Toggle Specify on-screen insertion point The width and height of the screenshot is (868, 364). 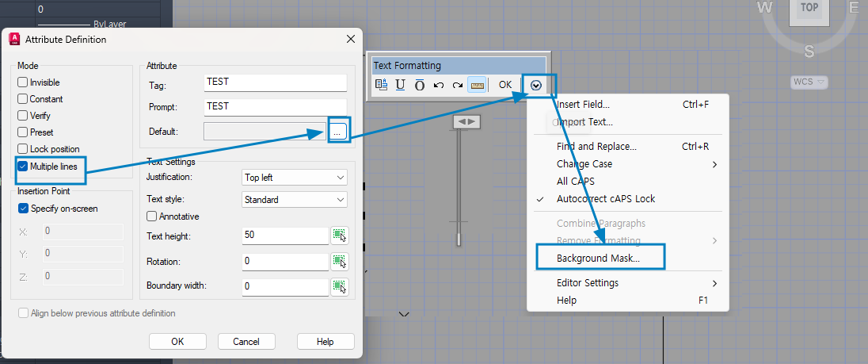[x=23, y=209]
